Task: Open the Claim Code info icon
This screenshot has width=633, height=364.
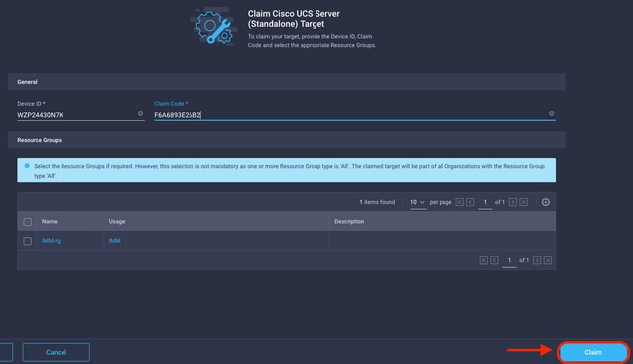Action: [551, 114]
